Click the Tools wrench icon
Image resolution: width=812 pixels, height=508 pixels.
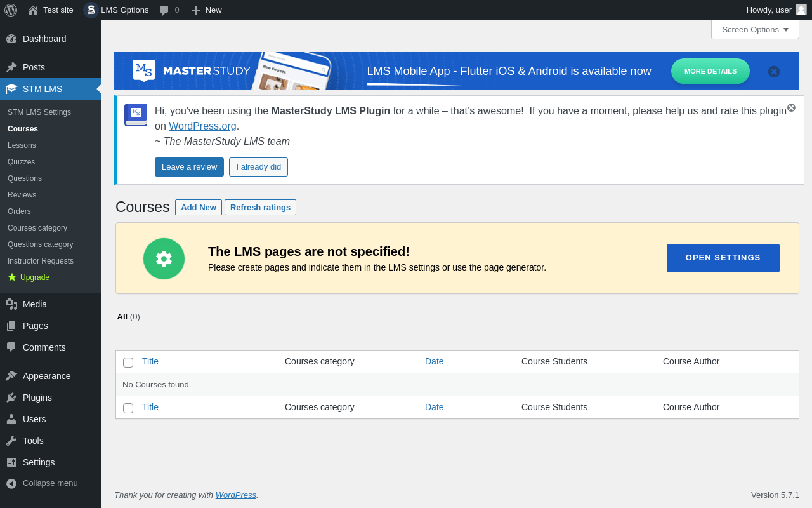11,441
